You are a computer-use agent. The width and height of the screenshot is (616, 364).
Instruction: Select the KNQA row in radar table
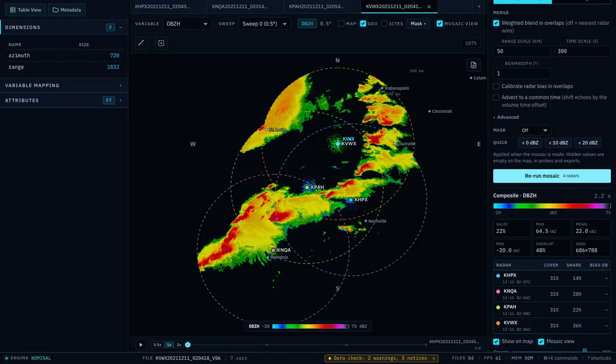552,294
